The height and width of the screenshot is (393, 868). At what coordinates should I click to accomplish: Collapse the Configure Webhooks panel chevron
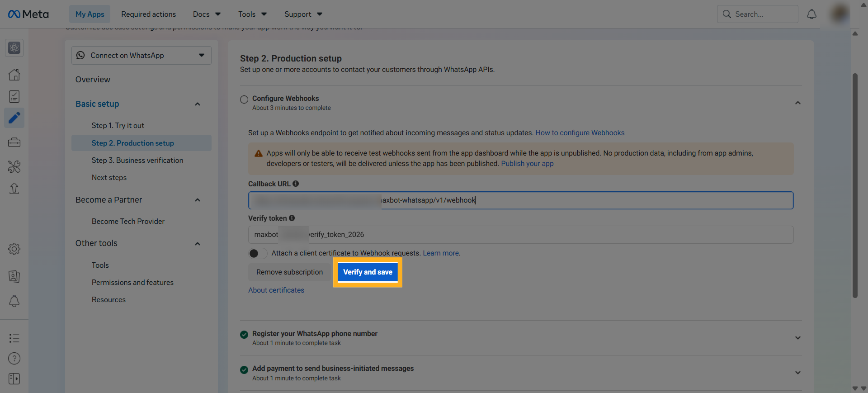click(x=798, y=103)
